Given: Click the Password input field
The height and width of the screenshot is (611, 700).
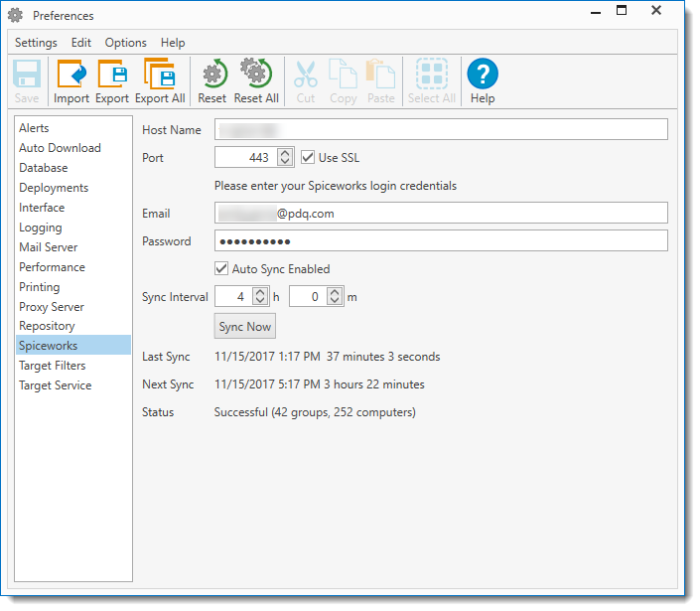Looking at the screenshot, I should pos(441,241).
